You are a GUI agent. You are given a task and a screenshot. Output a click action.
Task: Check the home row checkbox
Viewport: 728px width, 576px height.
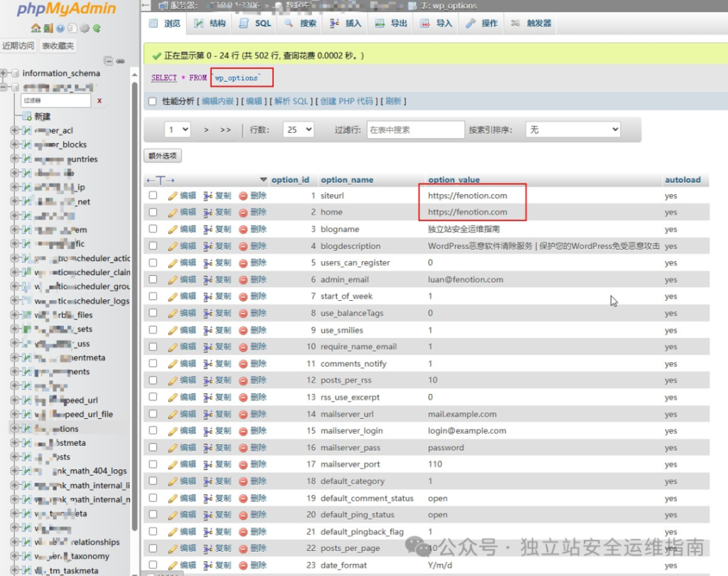pyautogui.click(x=153, y=212)
